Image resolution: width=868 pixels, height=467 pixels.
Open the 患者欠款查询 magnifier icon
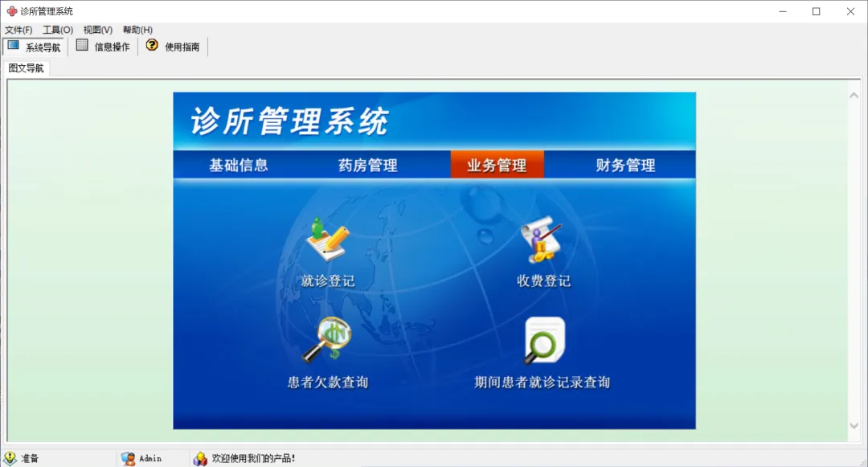(x=327, y=340)
